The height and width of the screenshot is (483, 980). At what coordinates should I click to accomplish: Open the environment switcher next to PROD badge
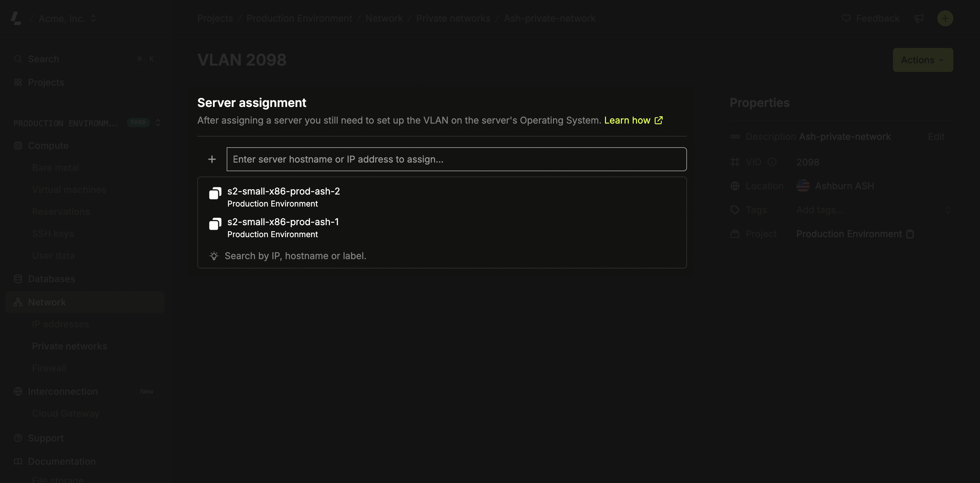tap(158, 123)
